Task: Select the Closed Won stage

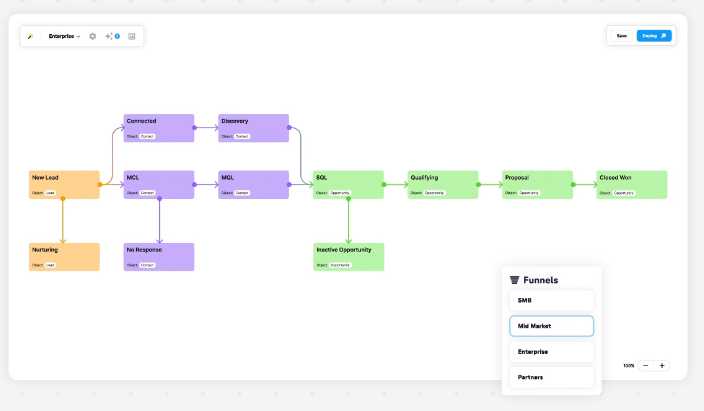Action: [631, 184]
